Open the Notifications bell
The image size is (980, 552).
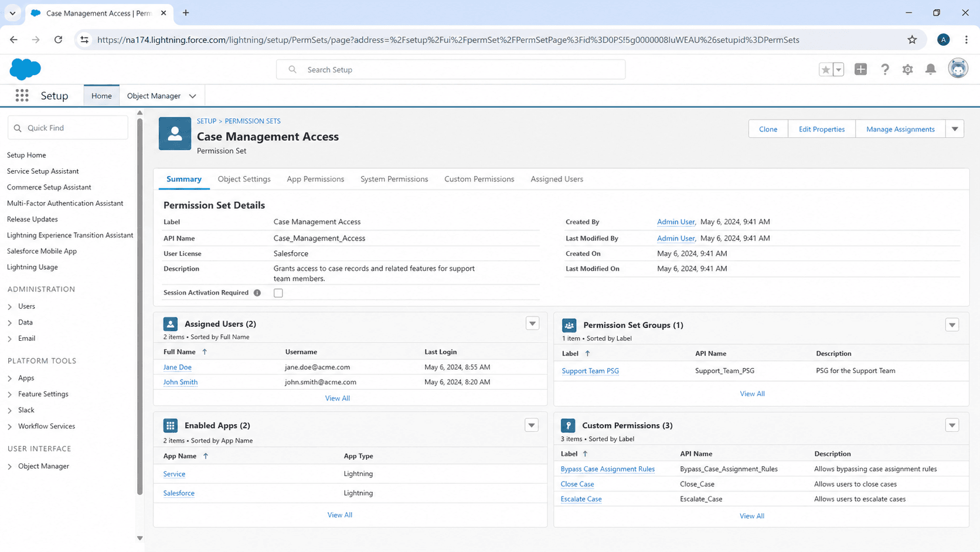(930, 69)
